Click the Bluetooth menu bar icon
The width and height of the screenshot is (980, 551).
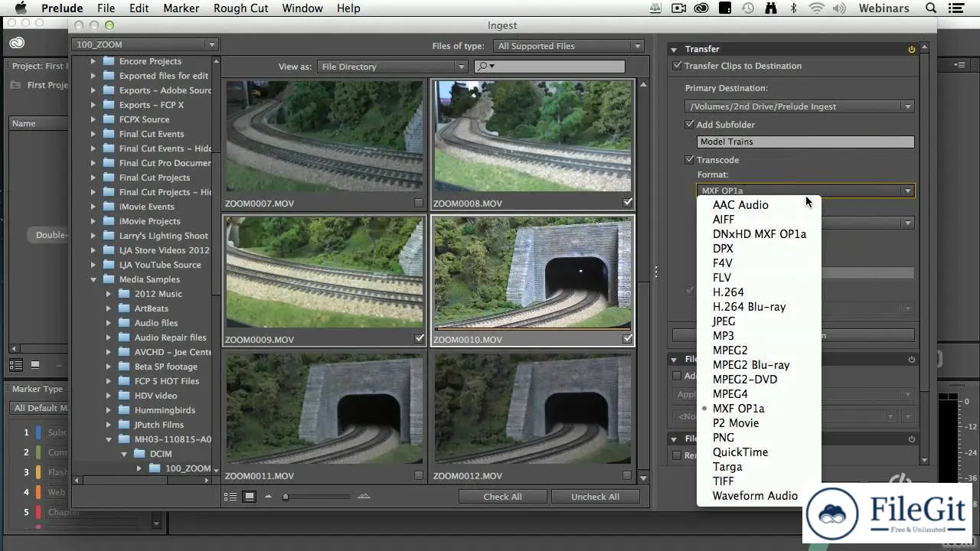click(793, 8)
